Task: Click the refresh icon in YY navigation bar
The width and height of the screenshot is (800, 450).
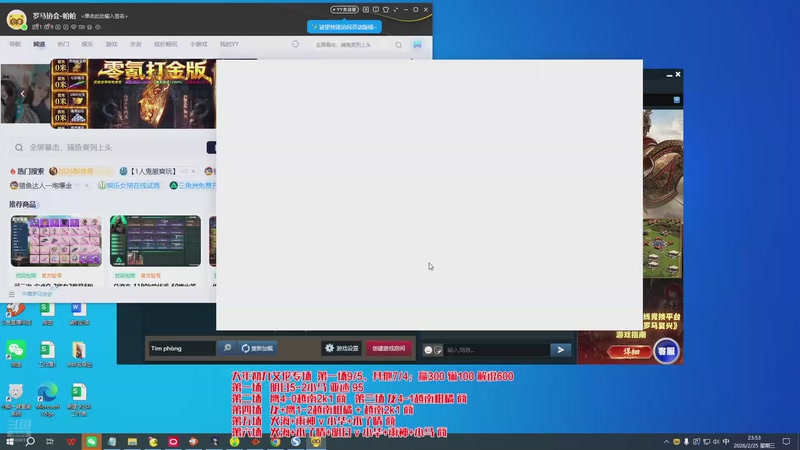Action: [x=295, y=44]
